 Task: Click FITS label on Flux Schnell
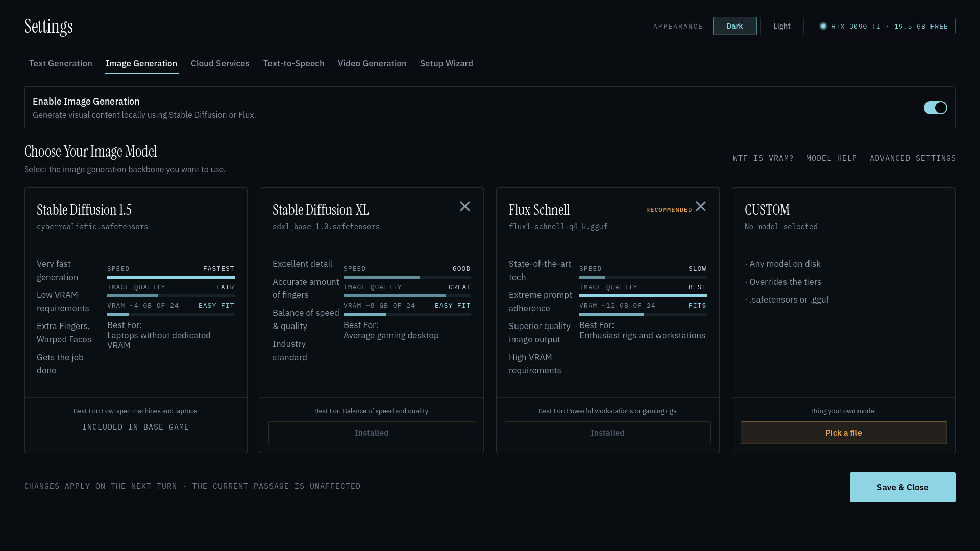click(697, 306)
